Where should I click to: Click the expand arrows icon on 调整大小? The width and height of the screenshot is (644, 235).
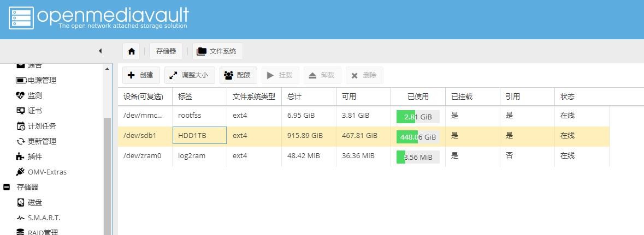174,75
